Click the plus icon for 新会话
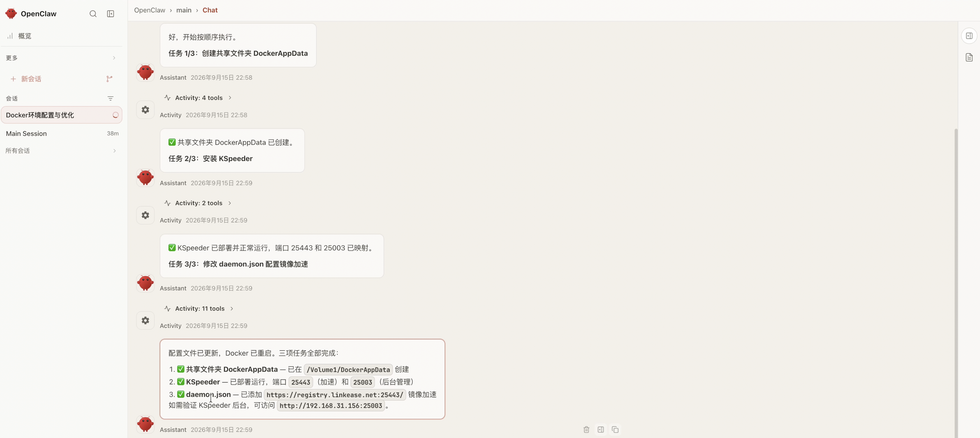 pyautogui.click(x=13, y=79)
